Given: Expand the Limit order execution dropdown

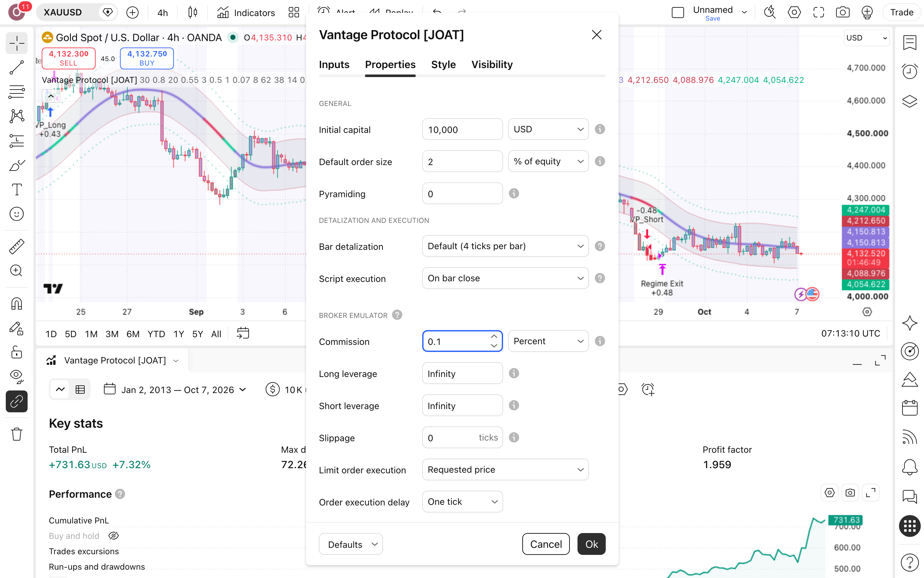Looking at the screenshot, I should click(505, 469).
